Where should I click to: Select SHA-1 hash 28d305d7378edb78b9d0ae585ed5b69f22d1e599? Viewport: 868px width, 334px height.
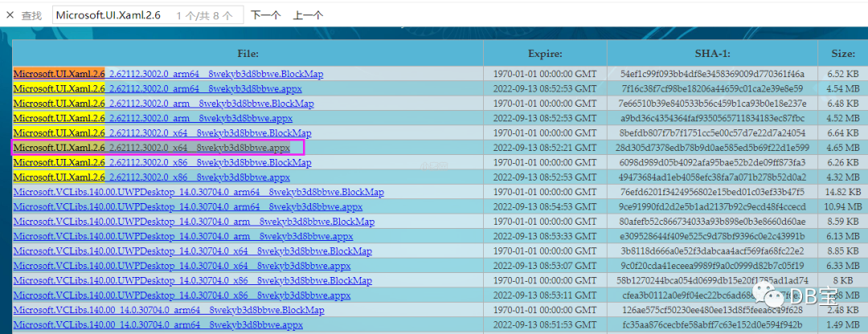[x=712, y=148]
